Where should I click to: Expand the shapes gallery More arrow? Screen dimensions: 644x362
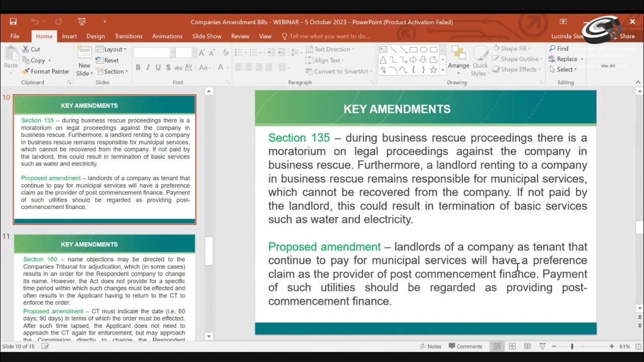[x=443, y=70]
